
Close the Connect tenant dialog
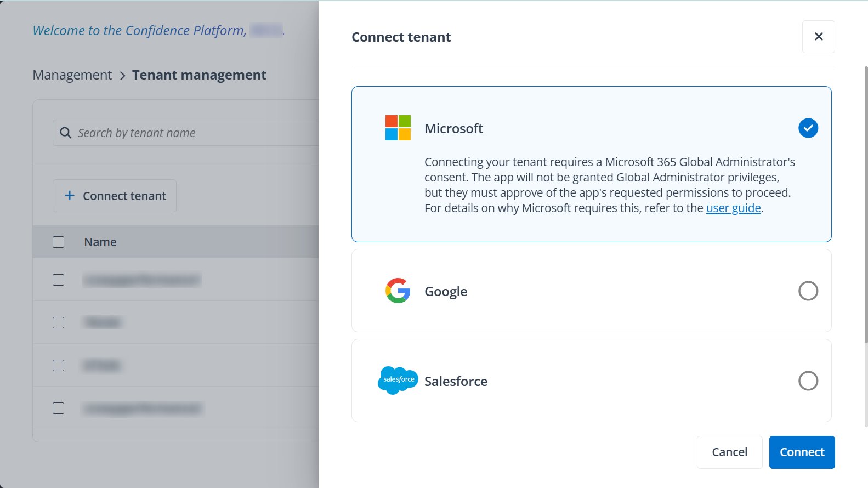(x=818, y=37)
